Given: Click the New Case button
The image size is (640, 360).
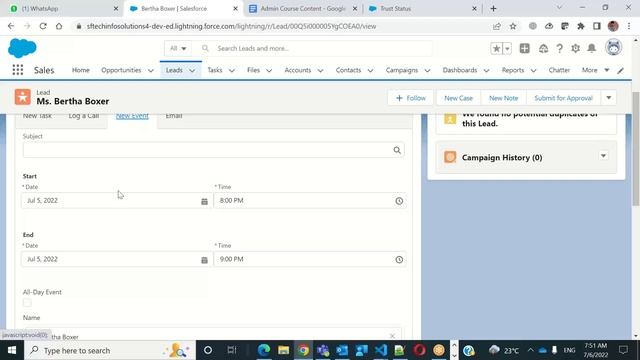Looking at the screenshot, I should pos(458,98).
